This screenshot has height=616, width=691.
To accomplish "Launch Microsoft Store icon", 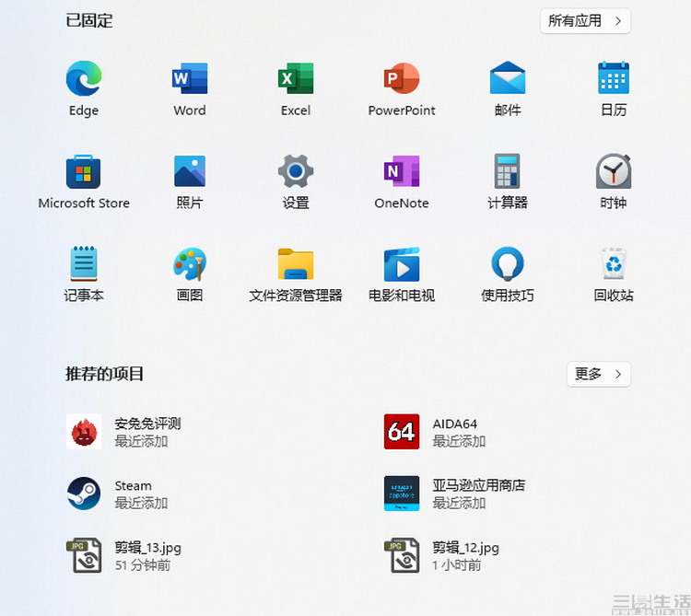I will pyautogui.click(x=84, y=171).
